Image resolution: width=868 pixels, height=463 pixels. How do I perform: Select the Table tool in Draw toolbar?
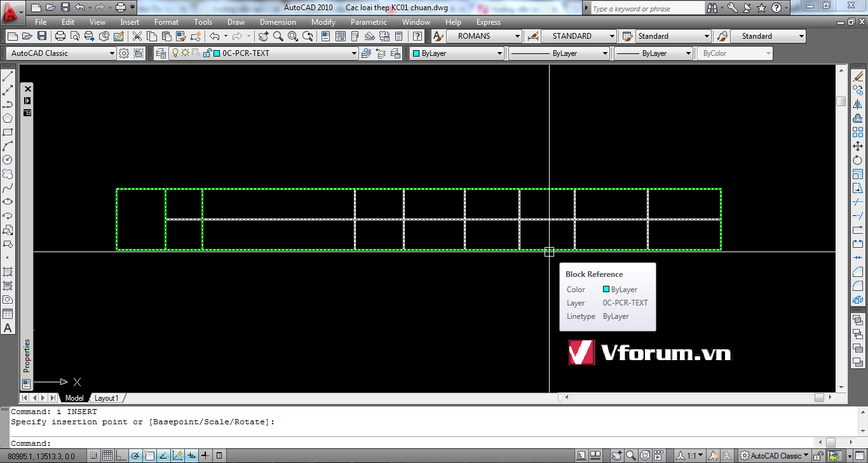point(8,314)
